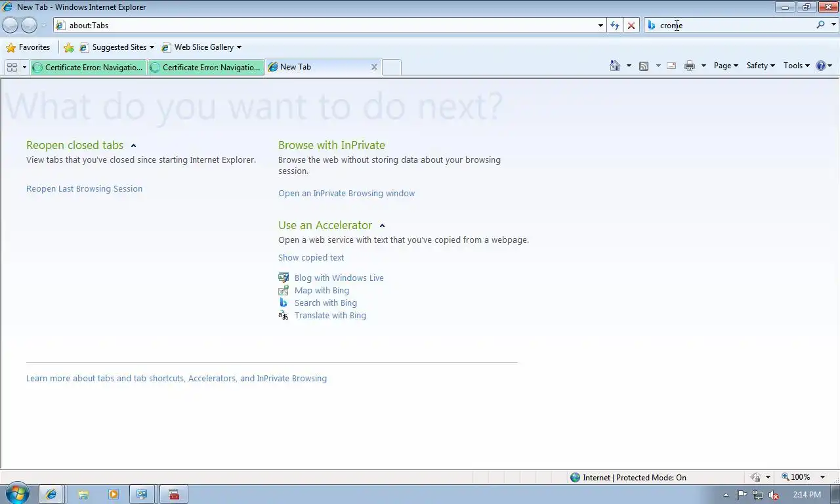Open the Print options dropdown arrow

click(x=703, y=66)
